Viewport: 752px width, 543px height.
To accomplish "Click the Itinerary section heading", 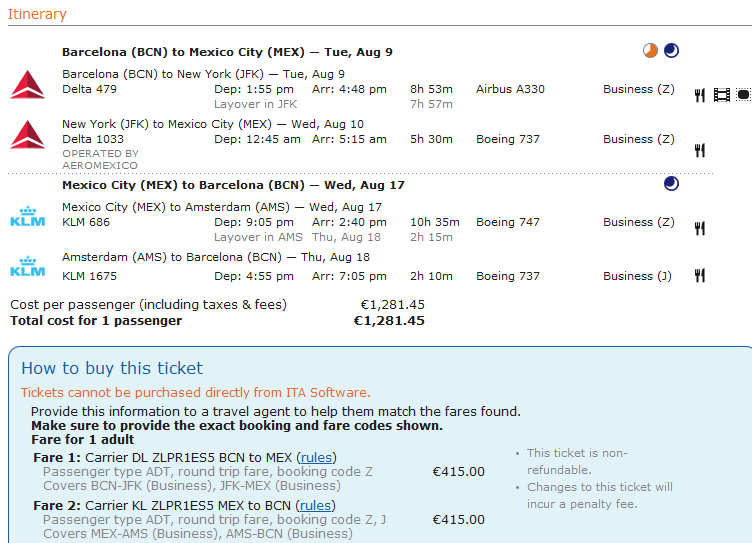I will point(37,14).
